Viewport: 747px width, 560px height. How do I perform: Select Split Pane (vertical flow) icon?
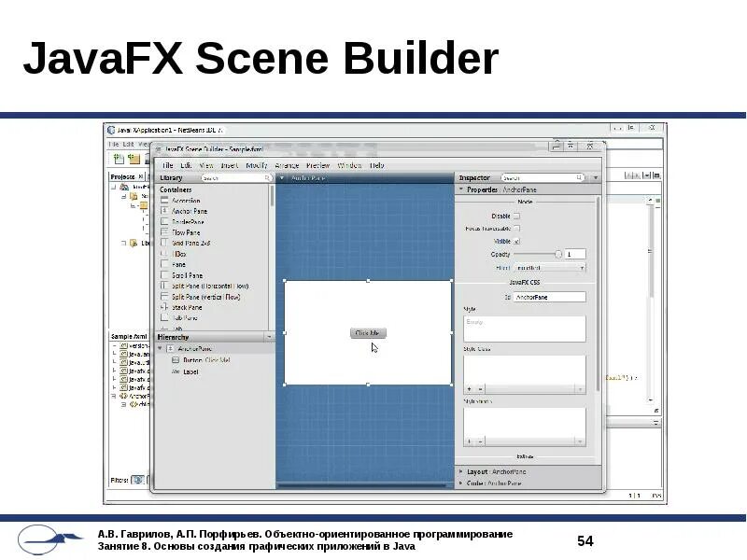coord(164,297)
